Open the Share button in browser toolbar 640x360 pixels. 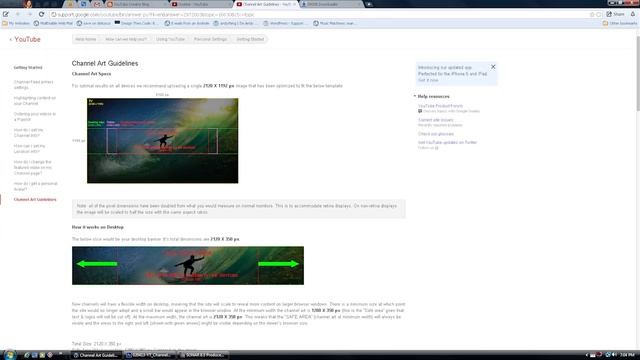[616, 14]
